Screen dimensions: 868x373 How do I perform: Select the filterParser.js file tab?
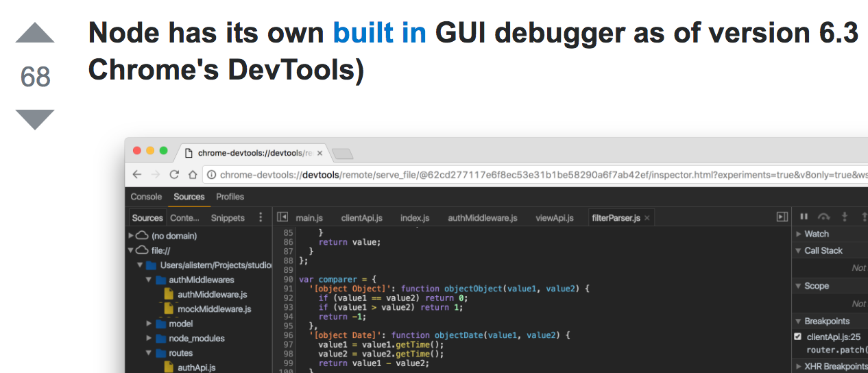pyautogui.click(x=616, y=217)
